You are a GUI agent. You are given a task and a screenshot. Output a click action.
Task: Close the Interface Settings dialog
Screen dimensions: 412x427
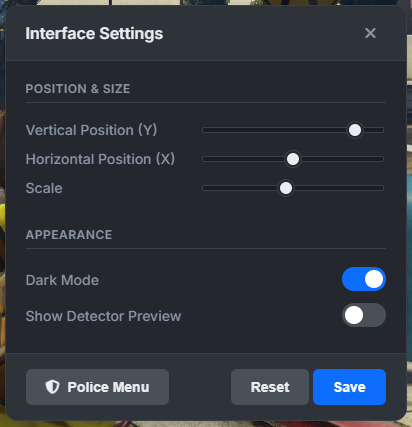click(370, 33)
